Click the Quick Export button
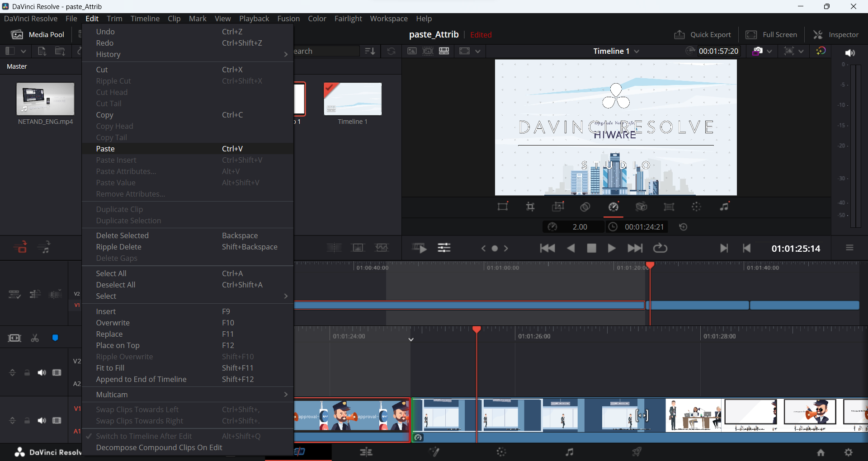Image resolution: width=868 pixels, height=461 pixels. (703, 35)
